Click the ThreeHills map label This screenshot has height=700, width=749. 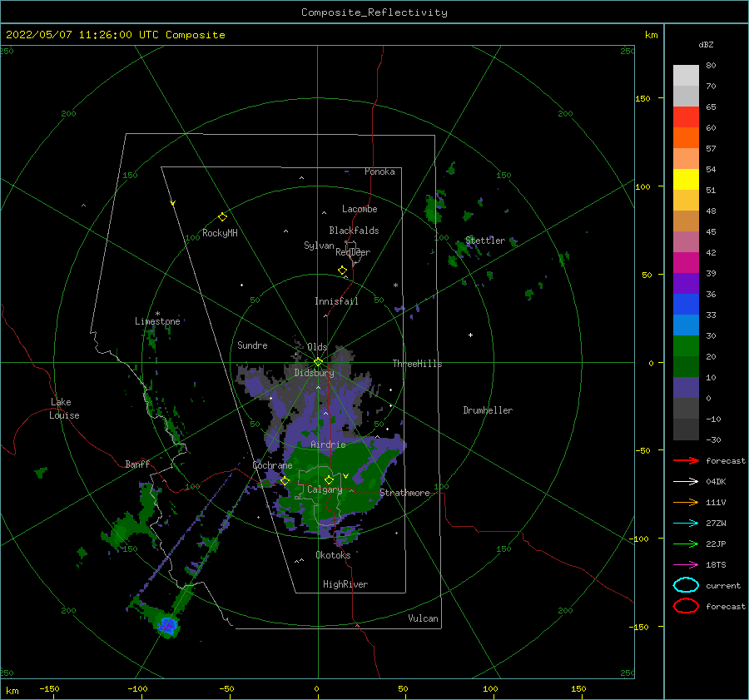tap(418, 364)
